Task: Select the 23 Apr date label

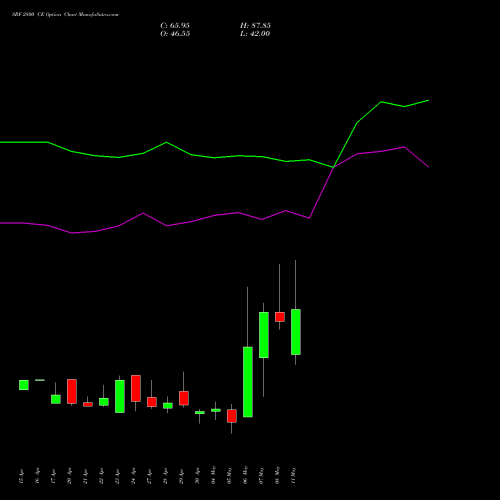Action: click(x=117, y=476)
